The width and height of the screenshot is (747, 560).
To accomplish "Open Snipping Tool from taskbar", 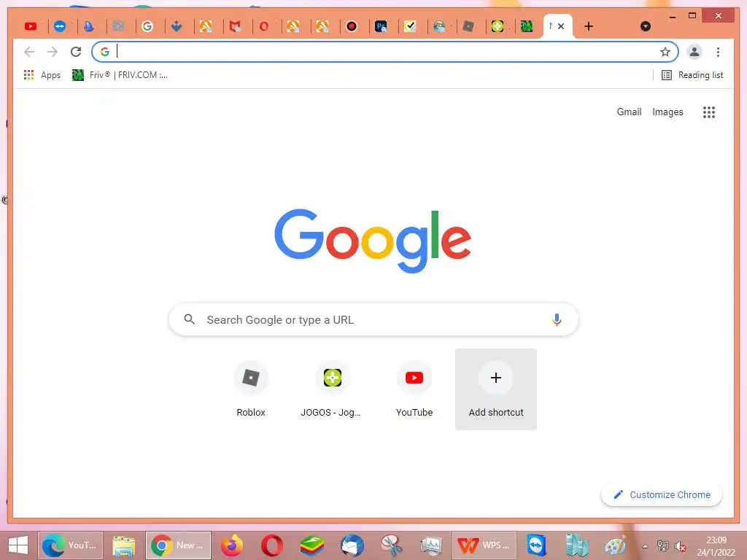I will point(392,545).
